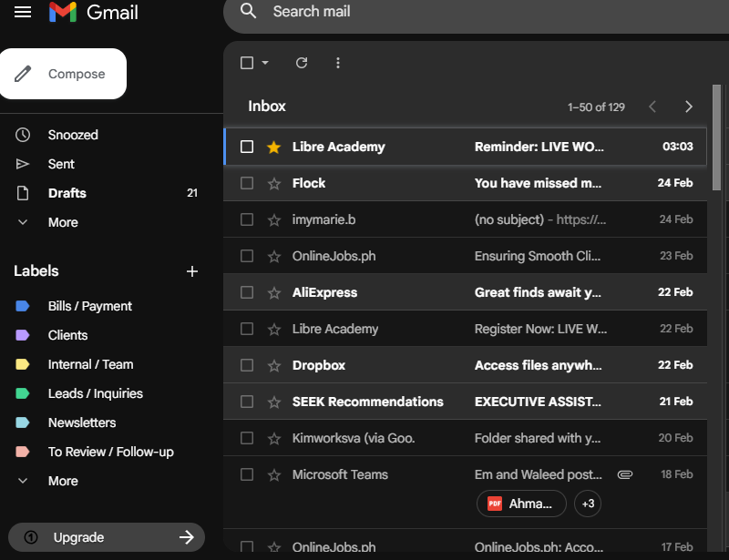Click the Upgrade button
The image size is (729, 560).
coord(107,537)
